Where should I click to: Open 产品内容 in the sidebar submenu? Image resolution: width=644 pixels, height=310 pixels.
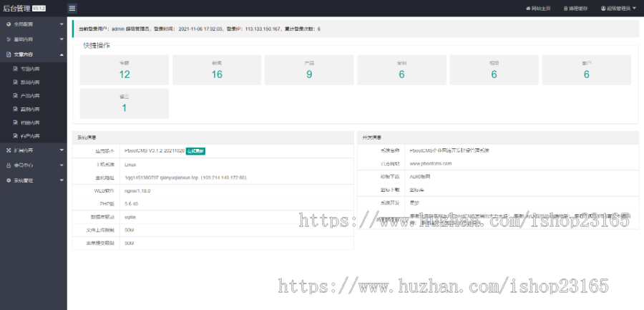pyautogui.click(x=33, y=96)
